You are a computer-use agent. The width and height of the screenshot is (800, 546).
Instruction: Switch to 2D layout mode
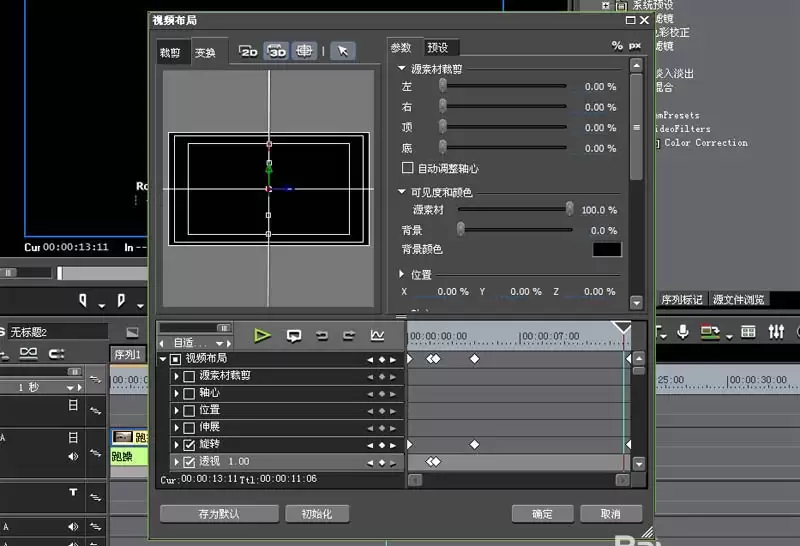point(248,51)
